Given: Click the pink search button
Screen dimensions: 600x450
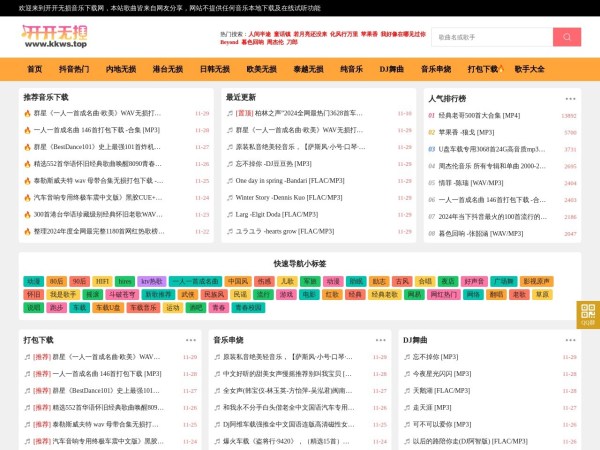Looking at the screenshot, I should (566, 37).
